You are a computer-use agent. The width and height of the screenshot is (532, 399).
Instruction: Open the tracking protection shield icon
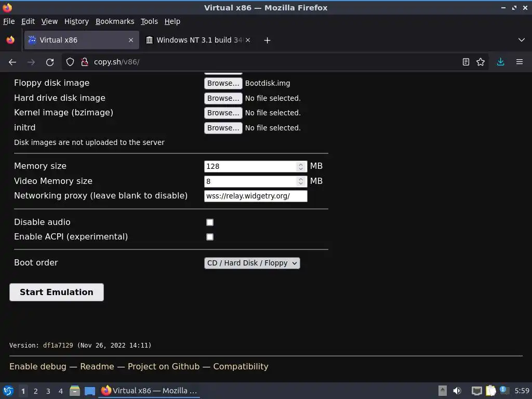click(x=70, y=62)
